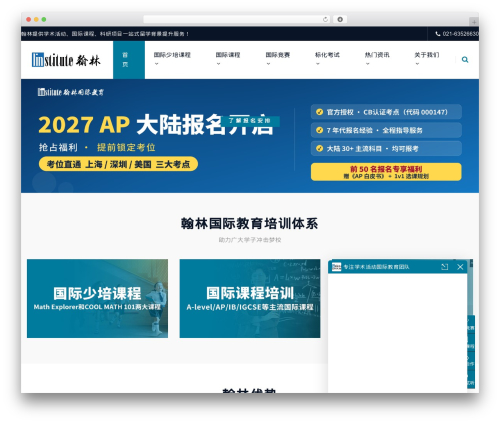Minimize the chat popup with the pop-out icon
This screenshot has height=423, width=500.
(444, 267)
